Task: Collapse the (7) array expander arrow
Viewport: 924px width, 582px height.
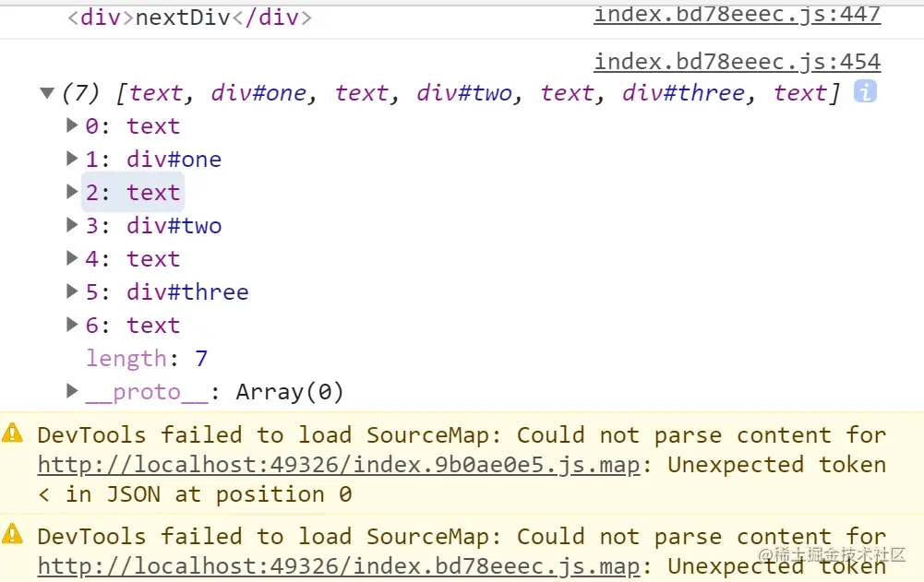Action: [x=48, y=92]
